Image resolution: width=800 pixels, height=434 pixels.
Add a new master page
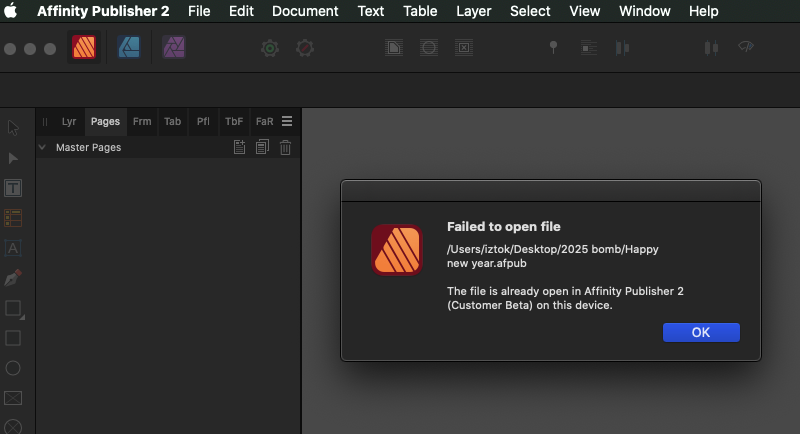pyautogui.click(x=239, y=147)
